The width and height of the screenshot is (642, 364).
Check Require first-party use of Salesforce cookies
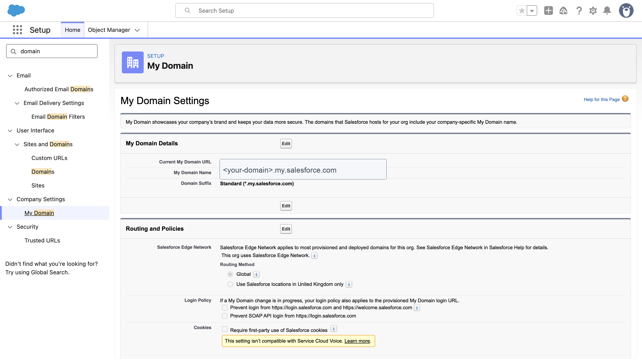(224, 329)
